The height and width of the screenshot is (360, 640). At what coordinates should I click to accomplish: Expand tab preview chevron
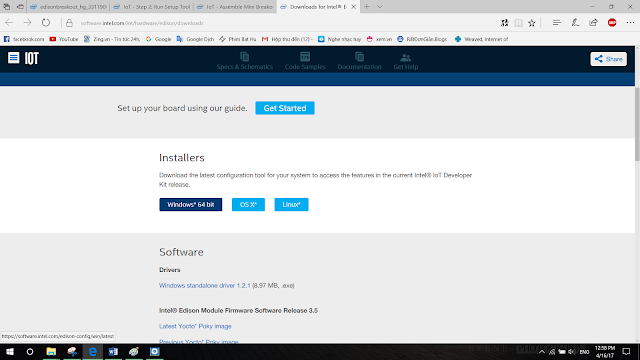click(x=380, y=7)
